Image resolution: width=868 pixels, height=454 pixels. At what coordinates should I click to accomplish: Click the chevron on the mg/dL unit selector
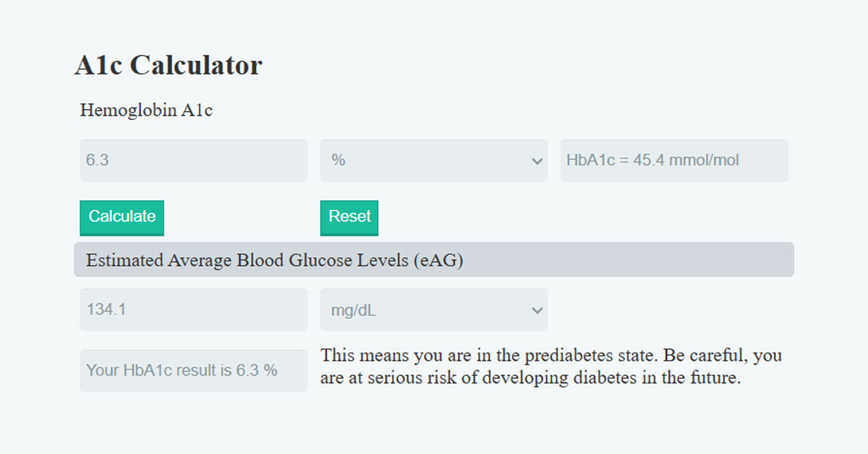537,309
